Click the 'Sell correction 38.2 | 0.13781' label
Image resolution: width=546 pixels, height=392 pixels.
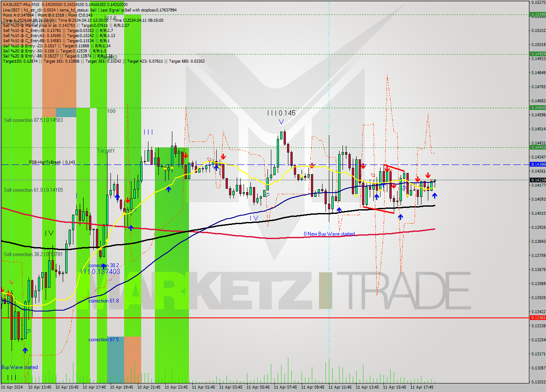coord(33,254)
